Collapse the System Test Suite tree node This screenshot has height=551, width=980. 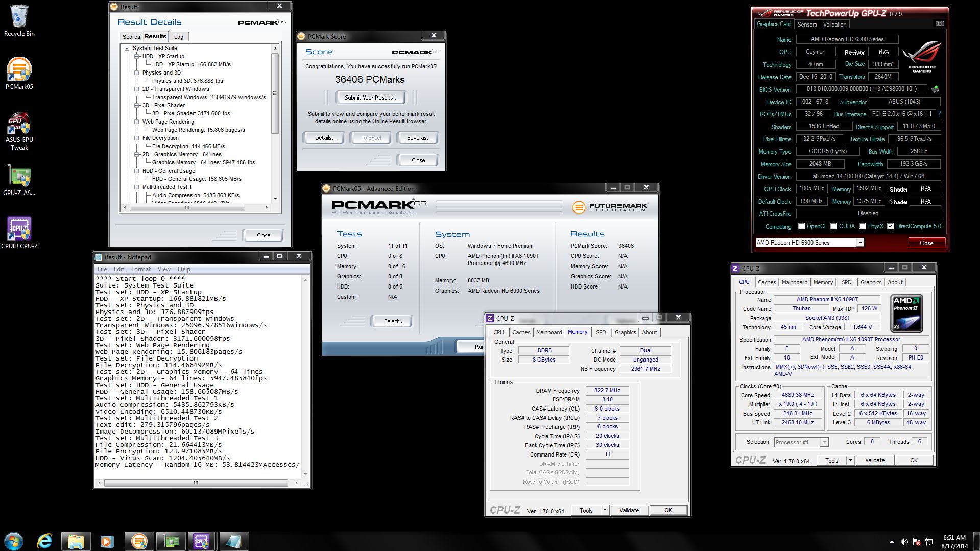127,48
